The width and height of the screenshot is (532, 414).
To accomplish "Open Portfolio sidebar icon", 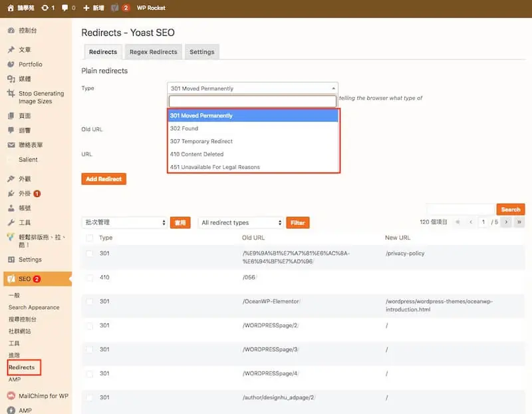I will click(11, 64).
